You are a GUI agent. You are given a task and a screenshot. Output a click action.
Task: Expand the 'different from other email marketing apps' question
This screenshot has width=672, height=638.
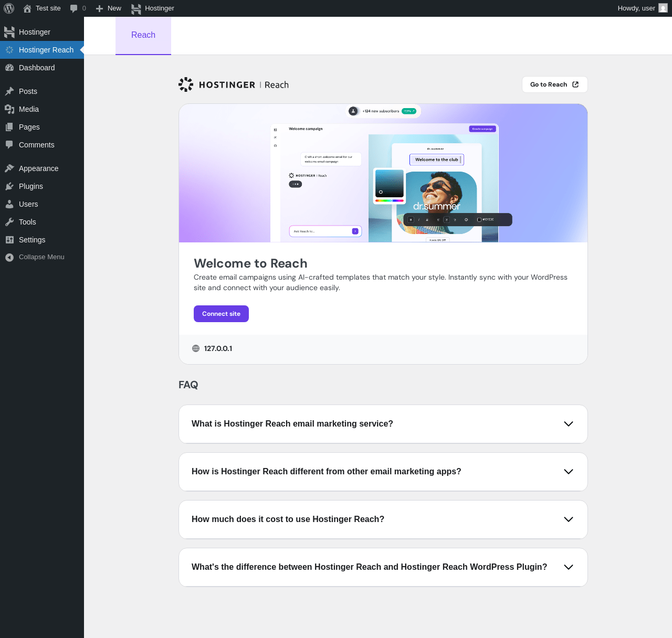point(383,472)
